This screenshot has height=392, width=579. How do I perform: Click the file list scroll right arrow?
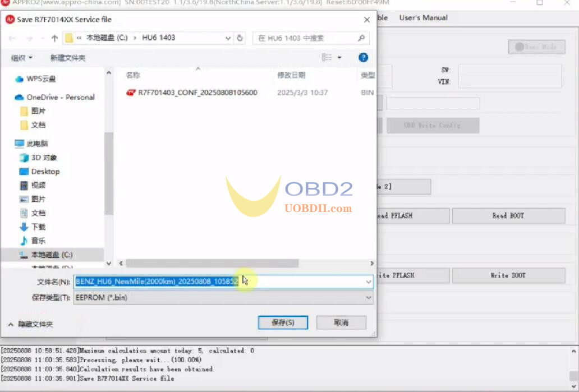371,263
